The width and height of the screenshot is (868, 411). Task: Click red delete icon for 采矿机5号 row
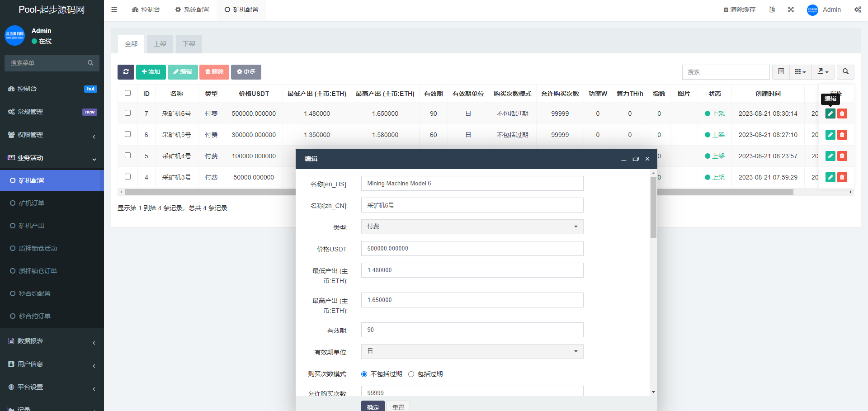pos(842,135)
